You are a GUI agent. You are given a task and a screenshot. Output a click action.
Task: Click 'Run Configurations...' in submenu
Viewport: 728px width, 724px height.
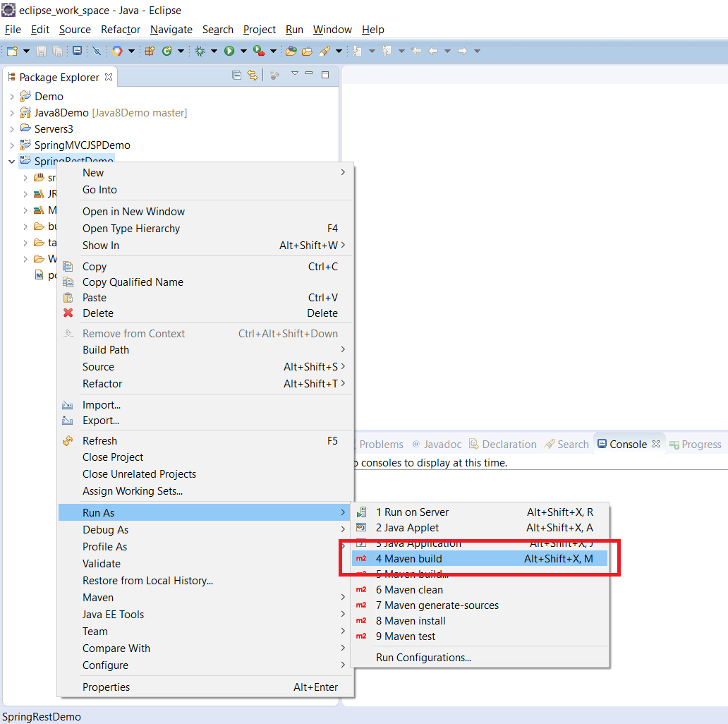(423, 658)
